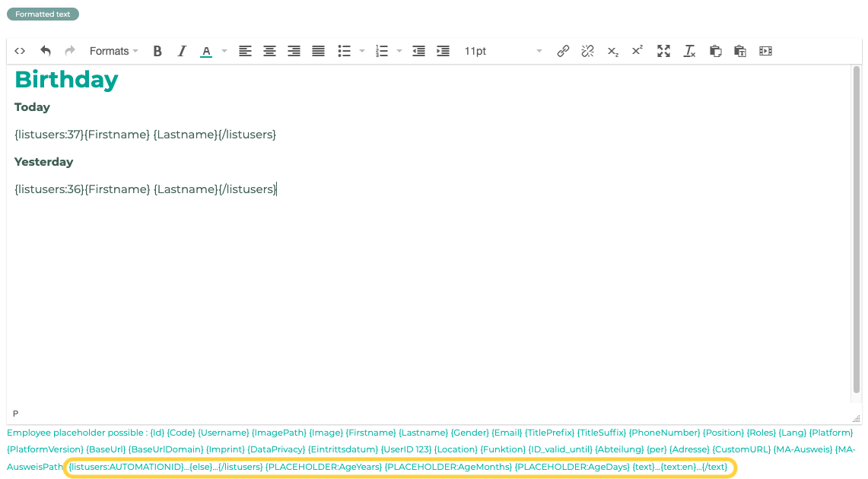The width and height of the screenshot is (868, 479).
Task: Click the {BaseUrlDomain} placeholder
Action: coord(167,449)
